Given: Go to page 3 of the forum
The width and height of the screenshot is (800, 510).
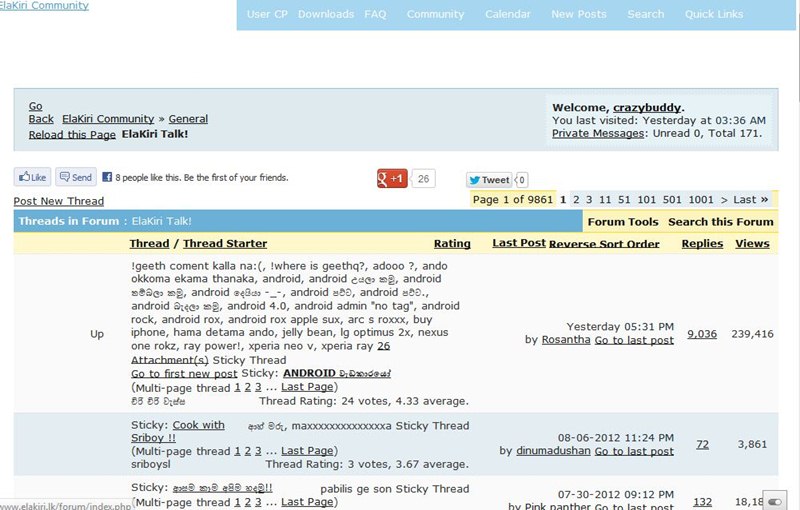Looking at the screenshot, I should 589,199.
